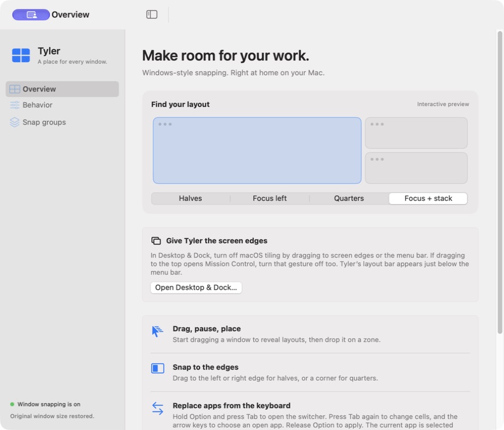Click the 'Find your layout' heading
The width and height of the screenshot is (504, 430).
tap(180, 104)
